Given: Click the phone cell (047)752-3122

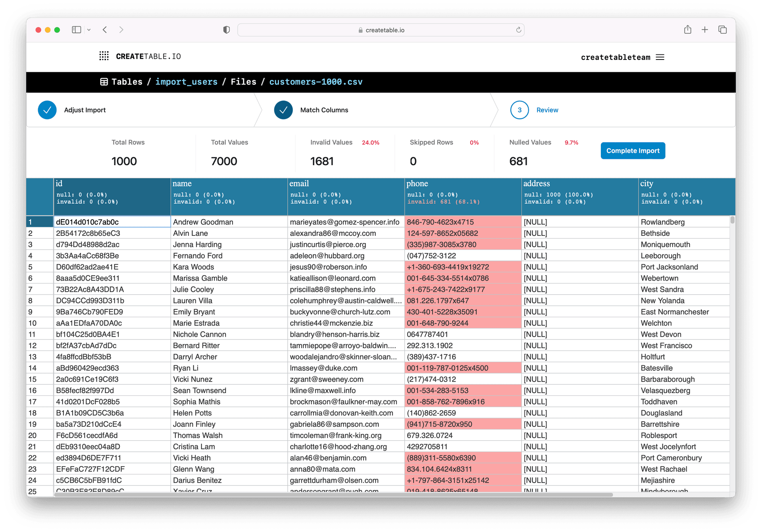Looking at the screenshot, I should point(463,256).
